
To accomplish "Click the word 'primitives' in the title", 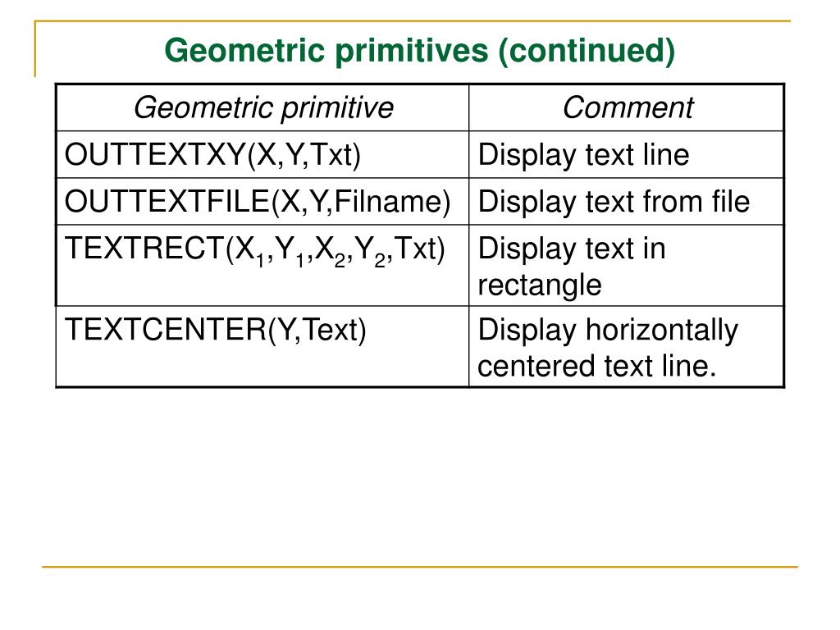I will coord(412,51).
